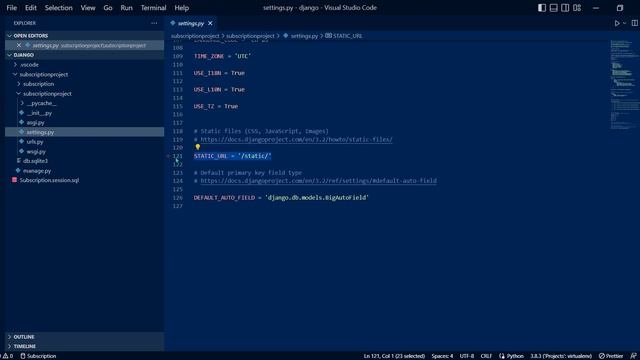Screen dimensions: 640x360
Task: Open the View menu
Action: [88, 8]
